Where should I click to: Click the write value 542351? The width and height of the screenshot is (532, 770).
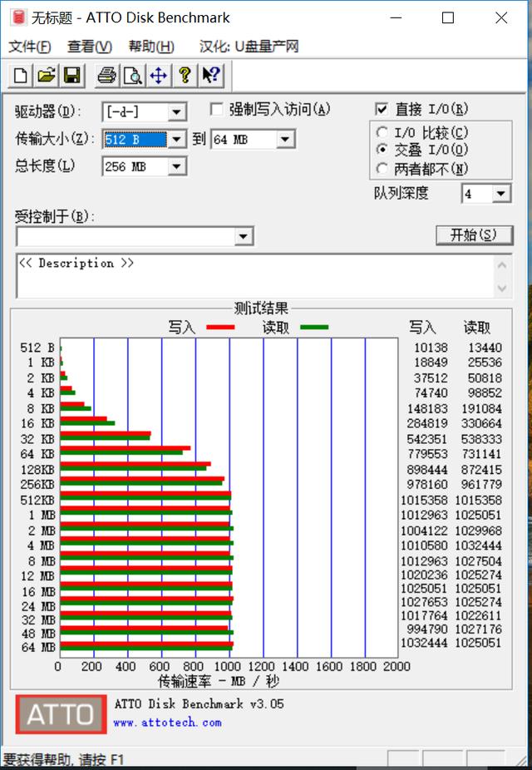pyautogui.click(x=427, y=439)
